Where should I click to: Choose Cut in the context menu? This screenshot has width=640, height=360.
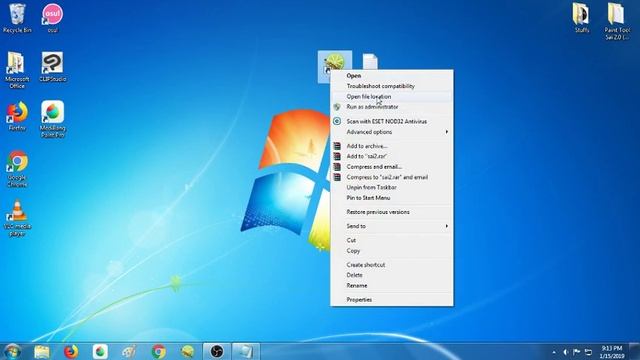pyautogui.click(x=392, y=240)
